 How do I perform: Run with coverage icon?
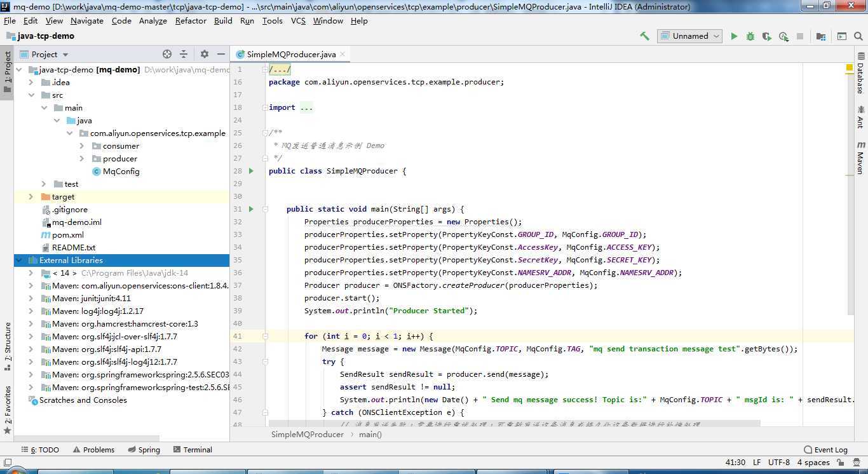pyautogui.click(x=767, y=36)
